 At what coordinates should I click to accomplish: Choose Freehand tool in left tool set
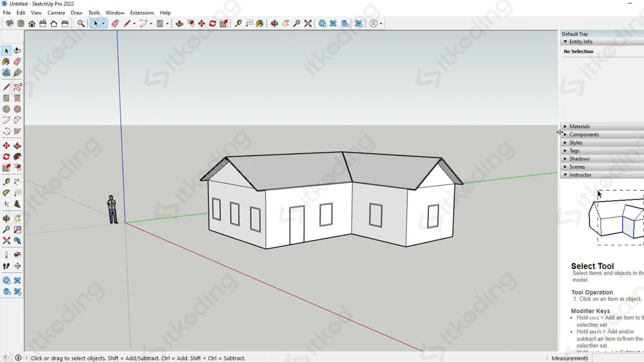(17, 87)
